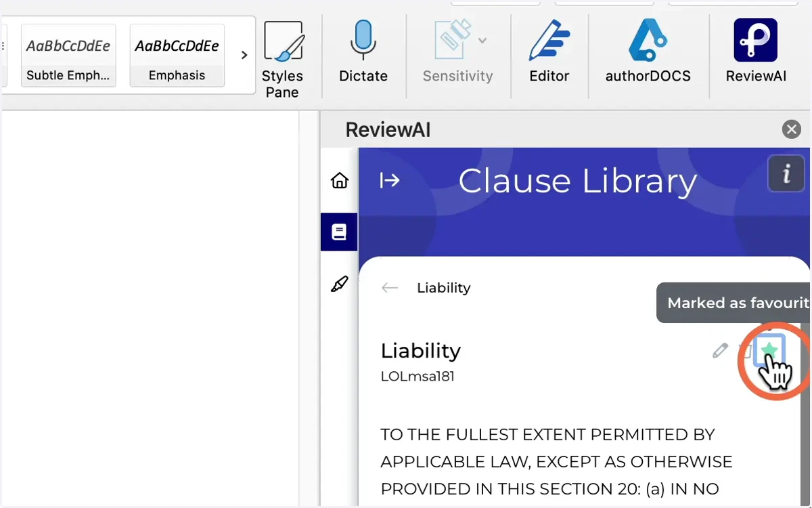Viewport: 812px width, 508px height.
Task: Select the Clause Library book icon
Action: pos(339,232)
